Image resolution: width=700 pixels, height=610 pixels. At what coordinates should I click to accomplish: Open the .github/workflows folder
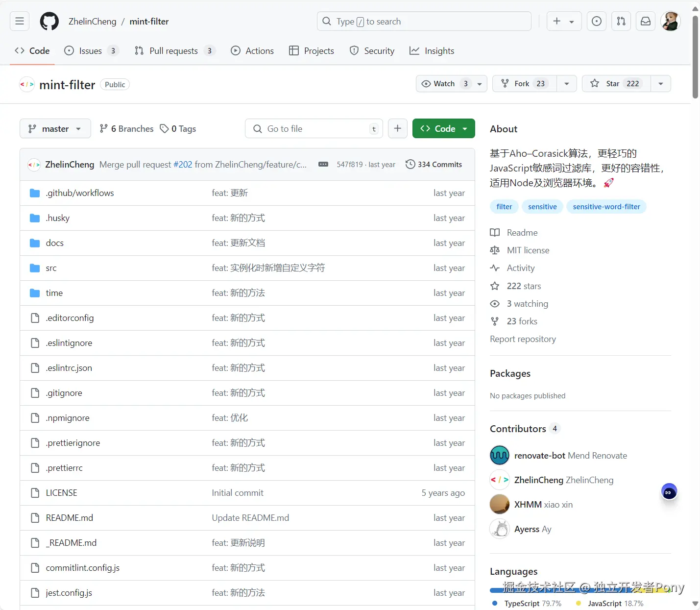[80, 193]
